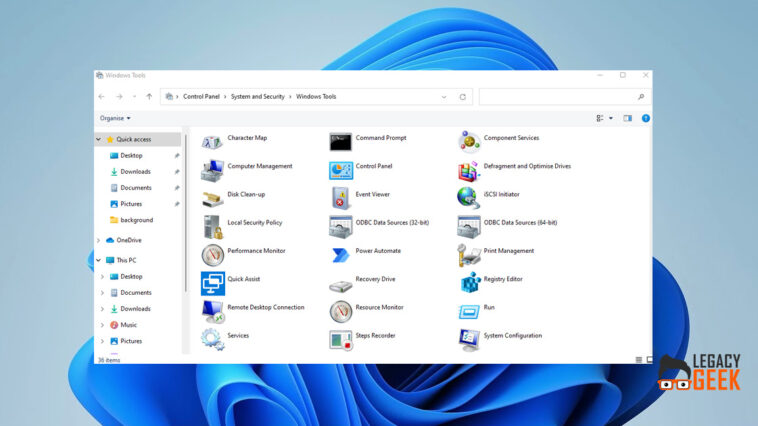Select Music in navigation pane
Image resolution: width=758 pixels, height=426 pixels.
129,325
